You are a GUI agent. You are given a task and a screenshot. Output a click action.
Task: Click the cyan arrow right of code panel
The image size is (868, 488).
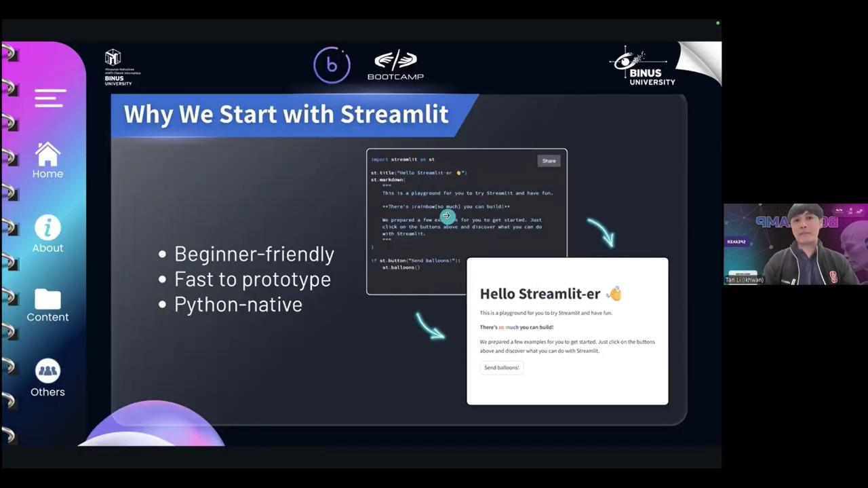601,231
